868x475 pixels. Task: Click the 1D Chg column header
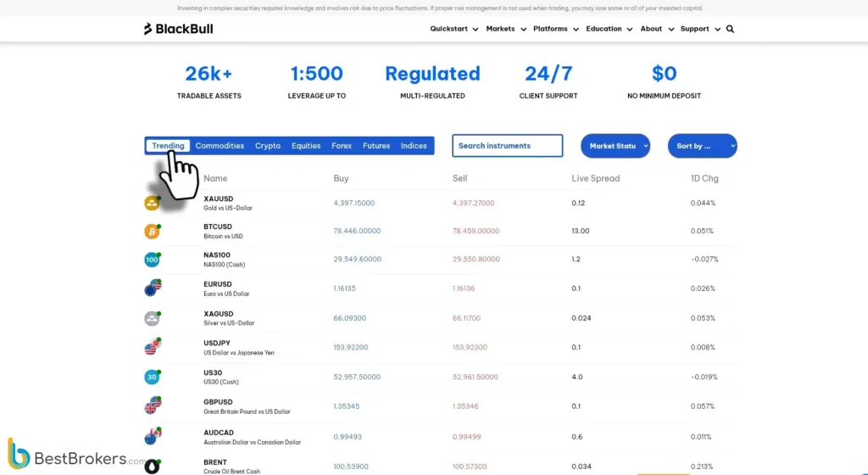coord(704,178)
